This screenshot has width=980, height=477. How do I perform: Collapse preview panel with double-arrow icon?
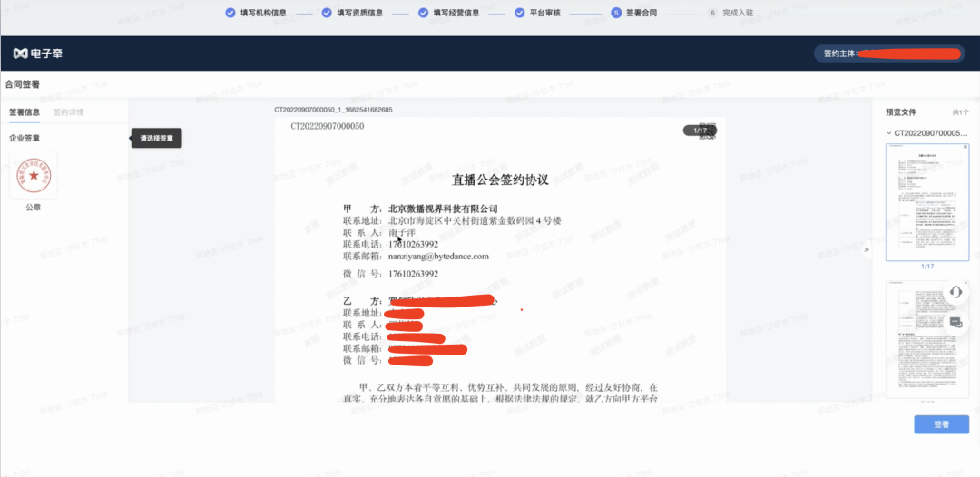867,250
